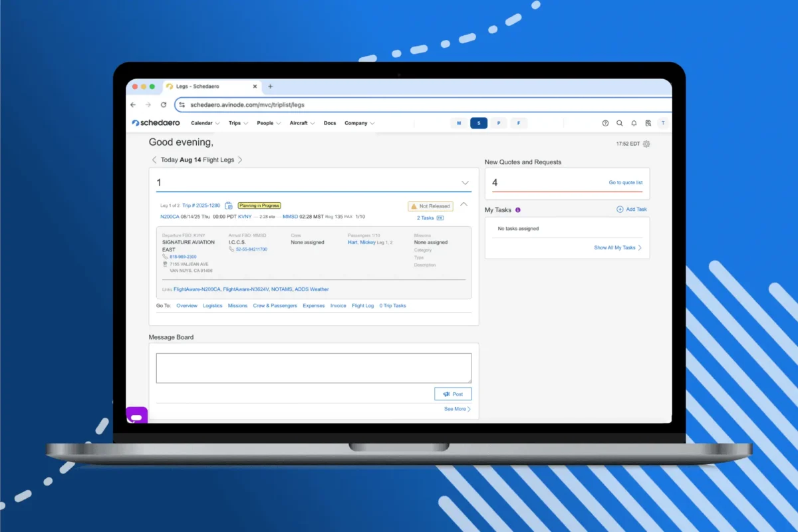Open the purple chat bubble widget

click(136, 414)
